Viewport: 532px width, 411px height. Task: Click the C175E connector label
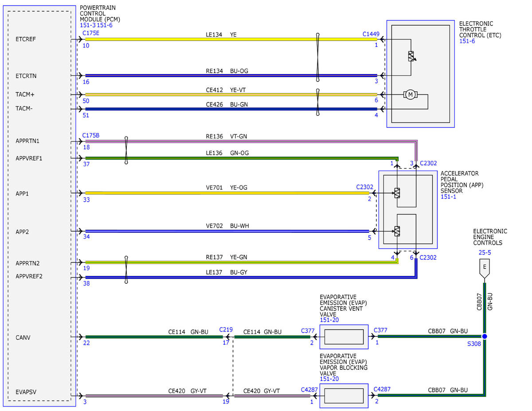[x=91, y=33]
